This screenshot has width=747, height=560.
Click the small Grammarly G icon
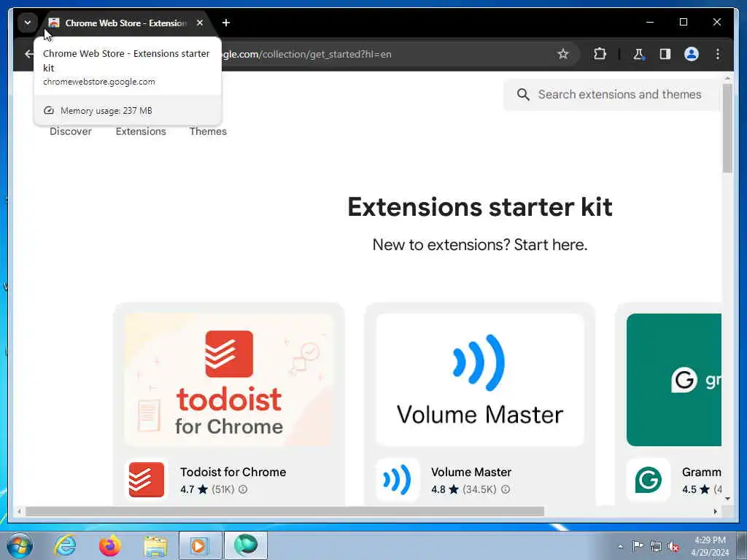click(x=648, y=480)
